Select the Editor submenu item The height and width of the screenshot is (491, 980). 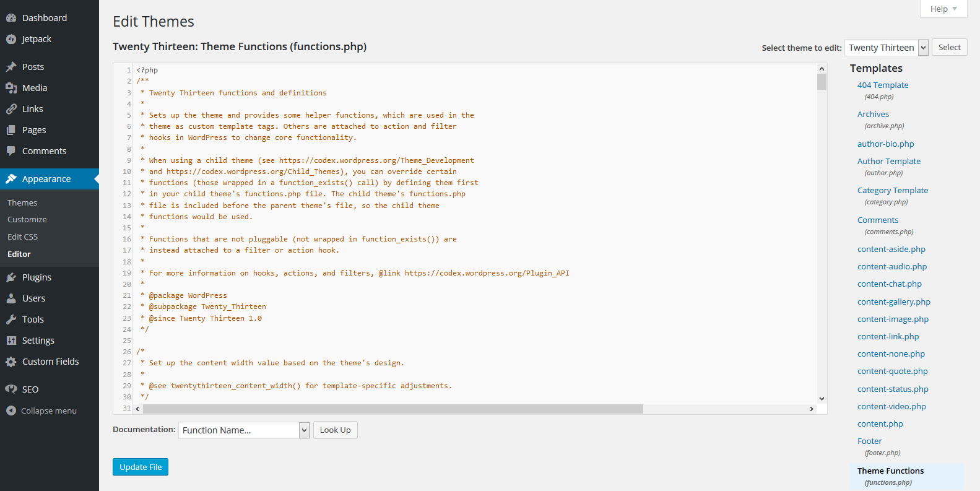click(19, 254)
